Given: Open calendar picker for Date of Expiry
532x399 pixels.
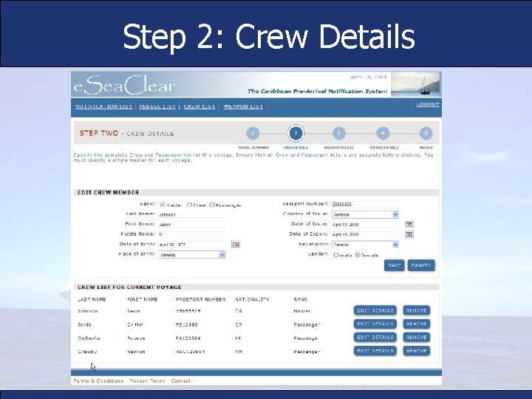Looking at the screenshot, I should pos(409,234).
